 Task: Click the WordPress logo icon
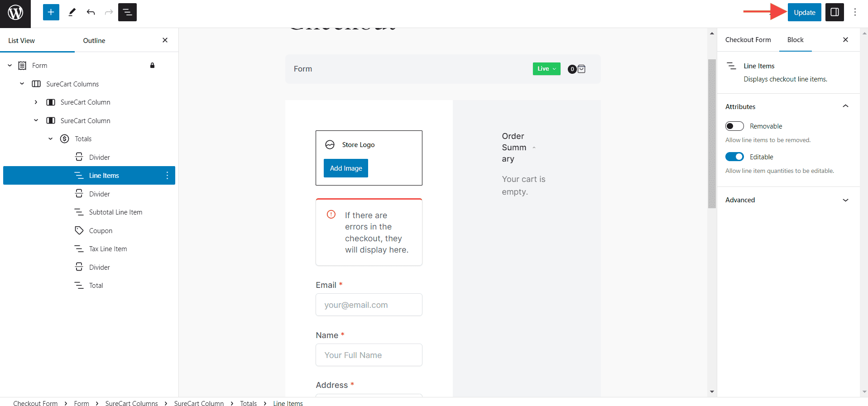tap(15, 13)
